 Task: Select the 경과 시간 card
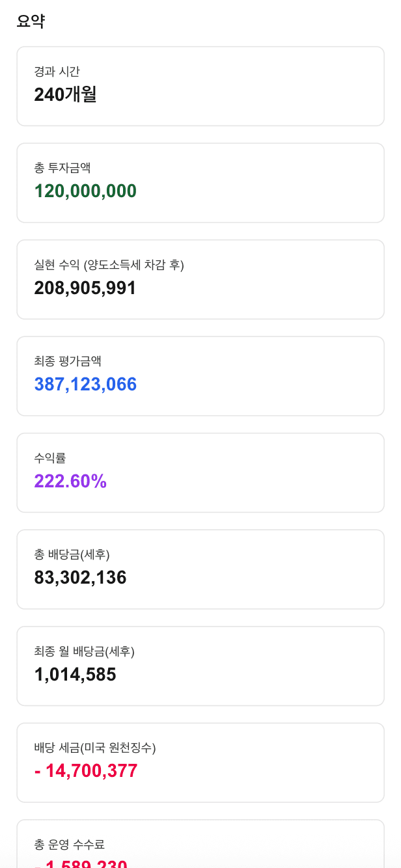(x=200, y=87)
